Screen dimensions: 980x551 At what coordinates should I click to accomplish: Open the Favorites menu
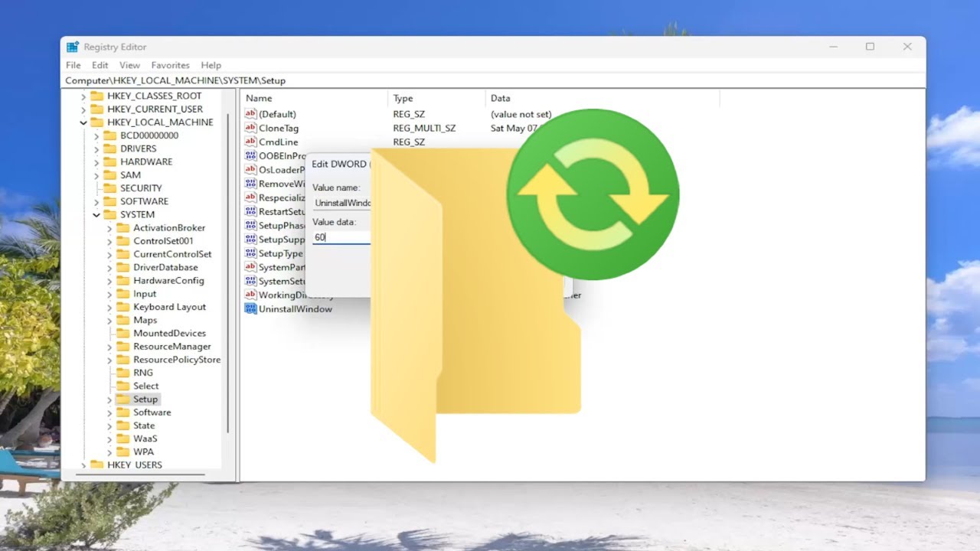(170, 65)
